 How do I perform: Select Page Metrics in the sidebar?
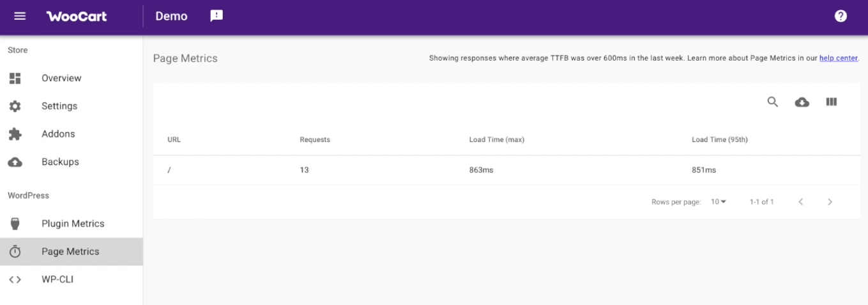tap(71, 252)
